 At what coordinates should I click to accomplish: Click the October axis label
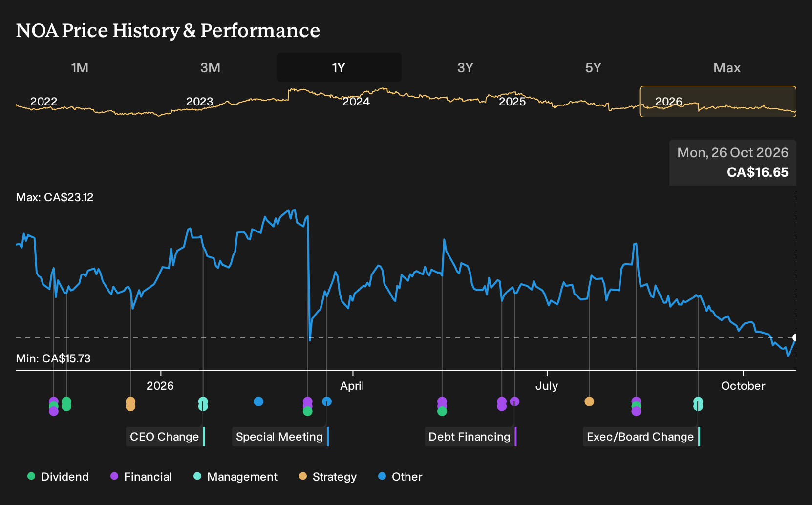click(743, 386)
